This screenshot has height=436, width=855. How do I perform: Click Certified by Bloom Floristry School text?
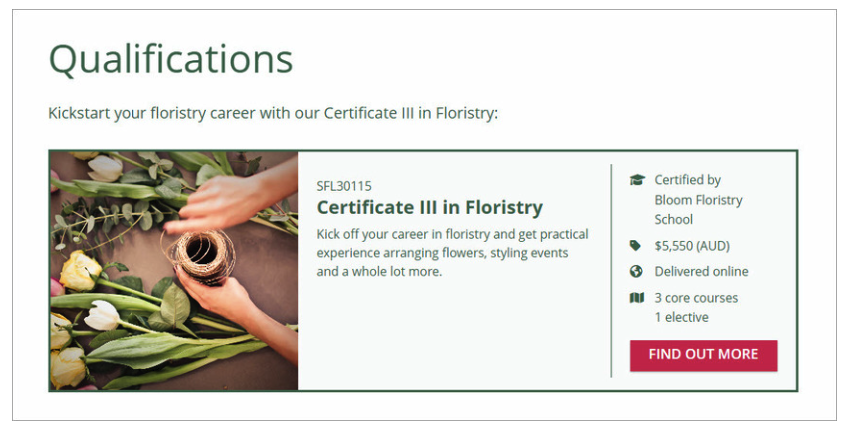click(x=699, y=199)
